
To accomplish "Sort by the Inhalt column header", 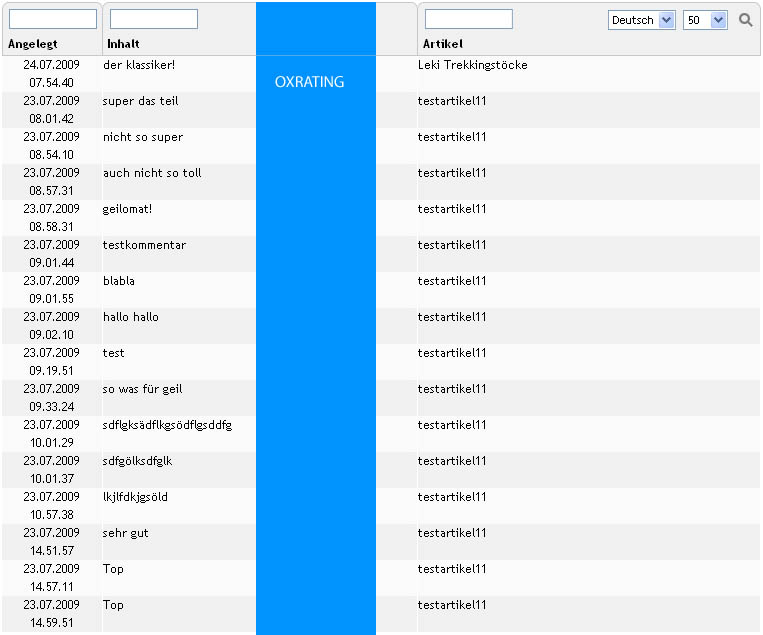I will click(x=123, y=44).
